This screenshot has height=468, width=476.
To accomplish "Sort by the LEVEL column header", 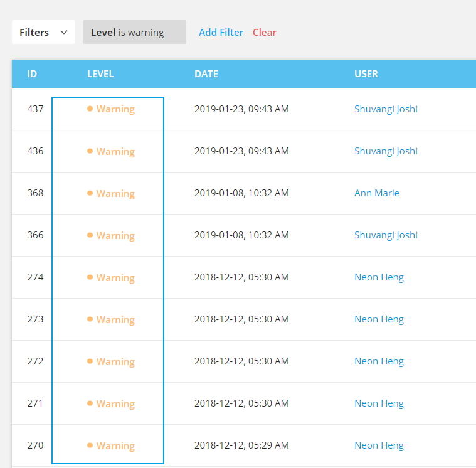I will coord(100,74).
